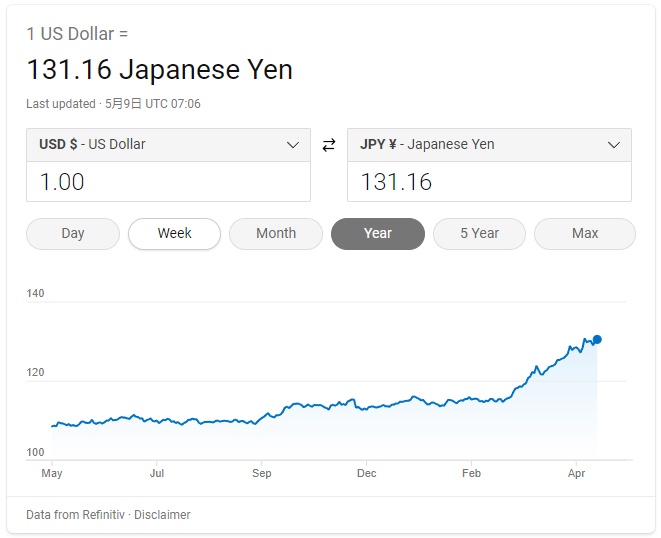Click the chevron beside Japanese Yen
The image size is (661, 538).
pyautogui.click(x=614, y=145)
